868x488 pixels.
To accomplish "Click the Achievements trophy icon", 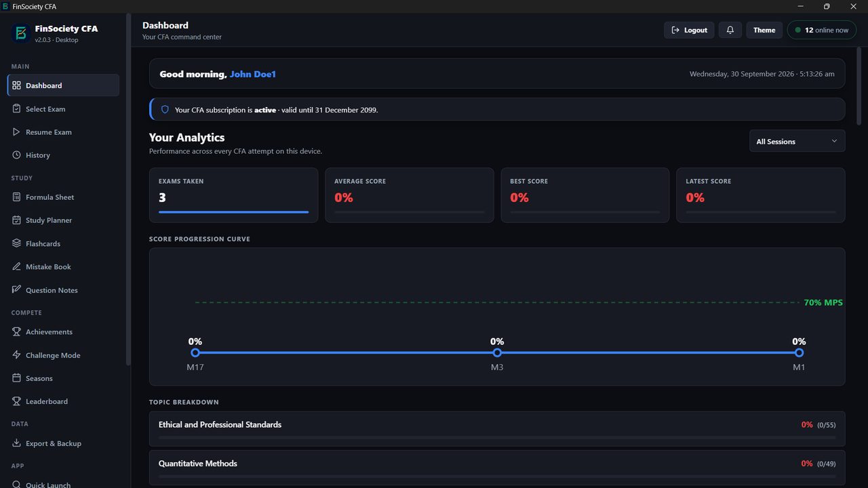I will (17, 331).
